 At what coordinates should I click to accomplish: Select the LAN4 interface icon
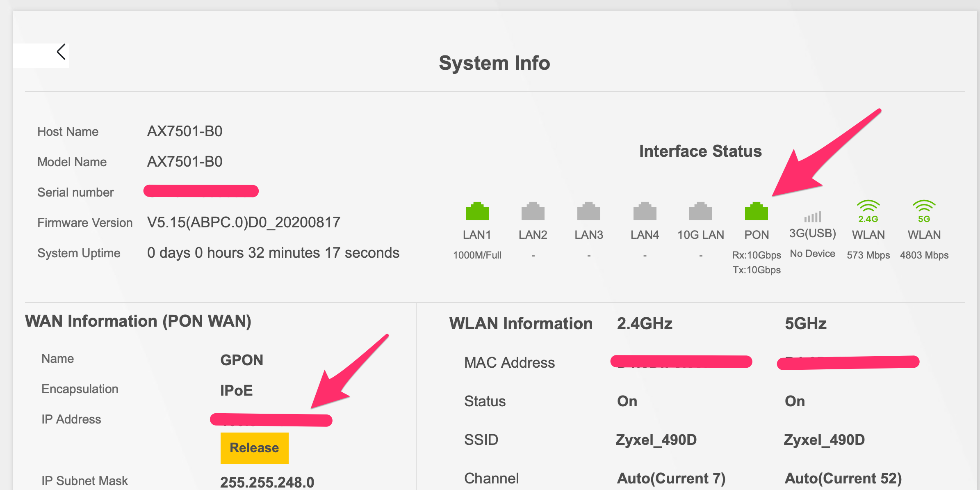[645, 211]
